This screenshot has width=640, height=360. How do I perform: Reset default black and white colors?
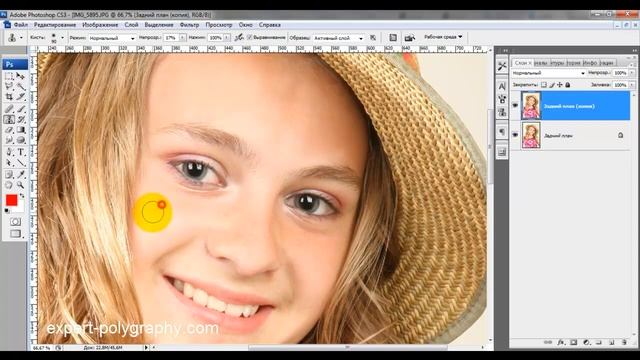pyautogui.click(x=7, y=211)
